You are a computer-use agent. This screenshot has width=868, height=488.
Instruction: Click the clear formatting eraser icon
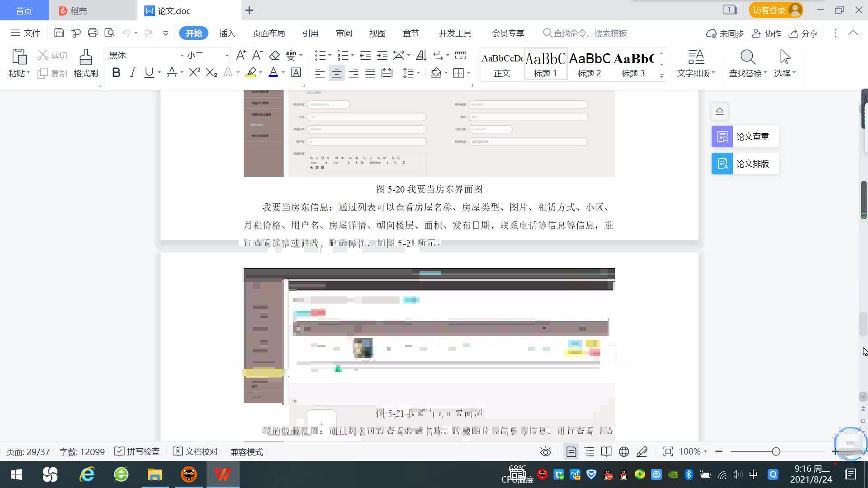pyautogui.click(x=274, y=55)
